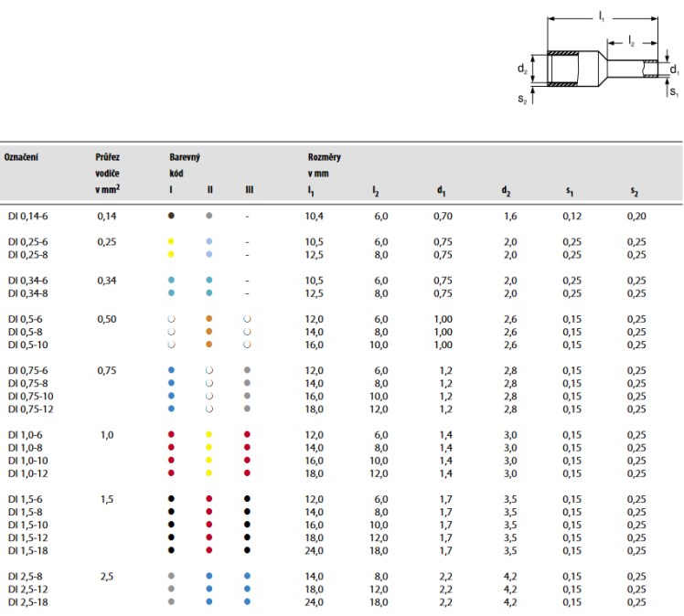Select the 'DI 0,75-6' row label

coord(28,370)
